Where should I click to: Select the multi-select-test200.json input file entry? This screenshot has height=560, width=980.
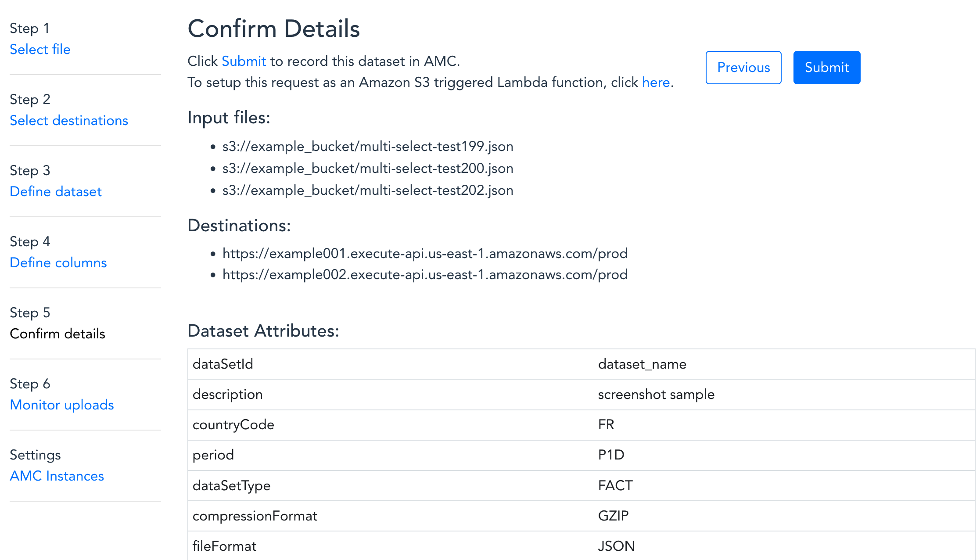pyautogui.click(x=368, y=168)
